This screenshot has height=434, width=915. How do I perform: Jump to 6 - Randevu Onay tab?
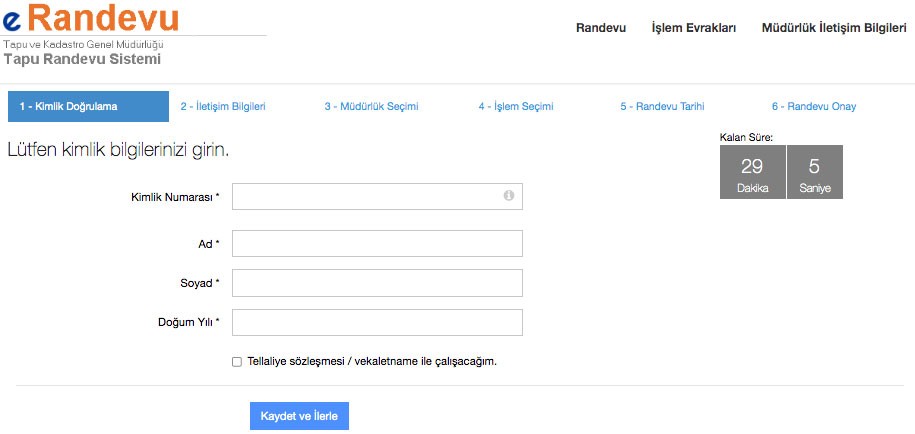point(813,106)
